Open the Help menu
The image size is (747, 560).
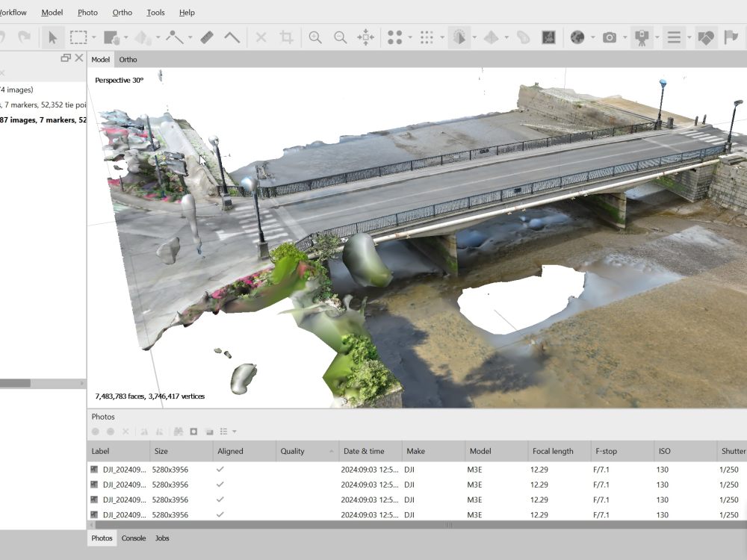click(187, 13)
